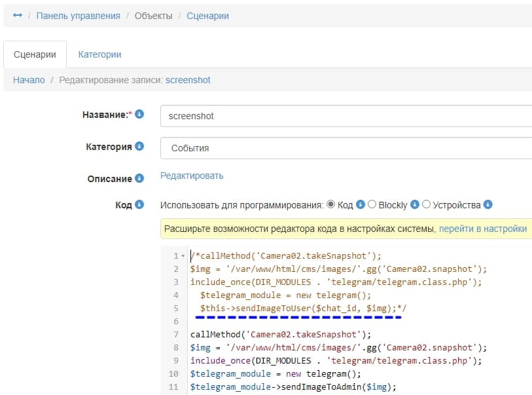Open the Категория dropdown showing События
Viewport: 532px width, 395px height.
(346, 148)
